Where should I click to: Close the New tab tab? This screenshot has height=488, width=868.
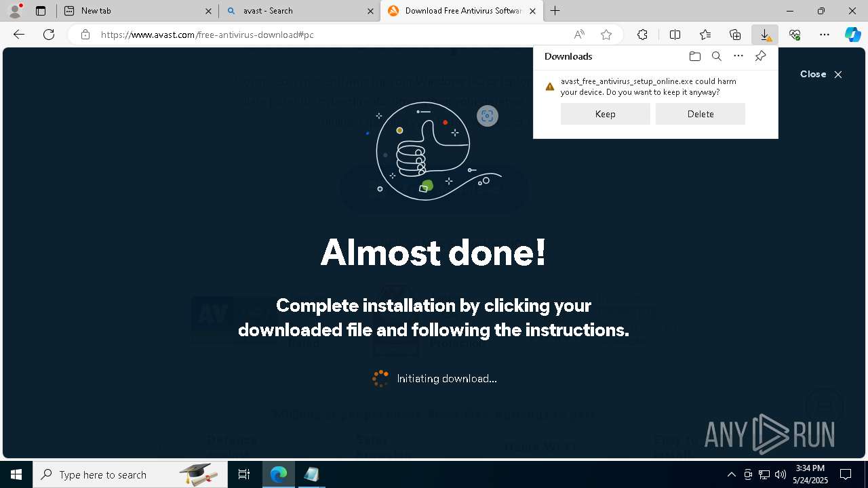pos(208,11)
